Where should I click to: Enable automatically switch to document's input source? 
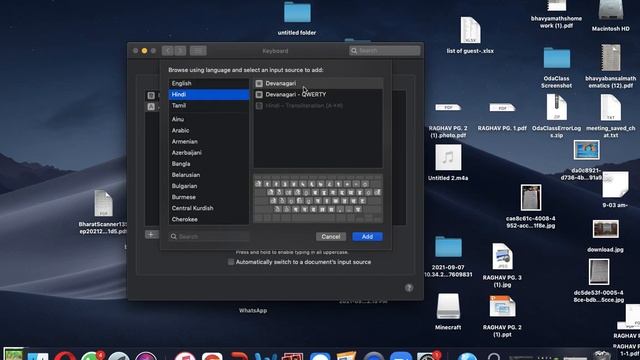click(231, 262)
